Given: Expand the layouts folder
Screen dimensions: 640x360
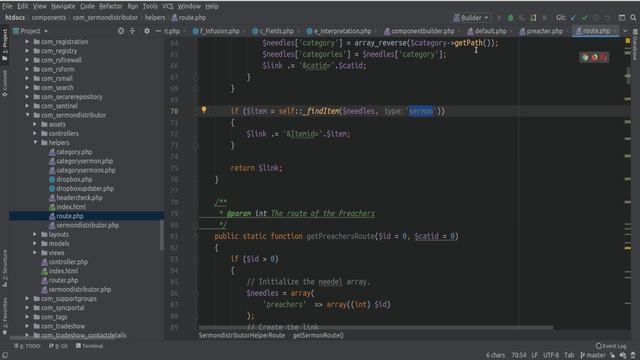Looking at the screenshot, I should [x=36, y=234].
